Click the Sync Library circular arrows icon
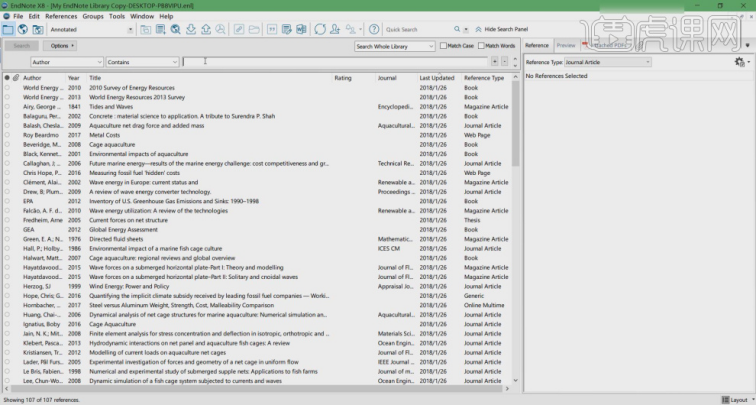The image size is (756, 405). (x=320, y=30)
